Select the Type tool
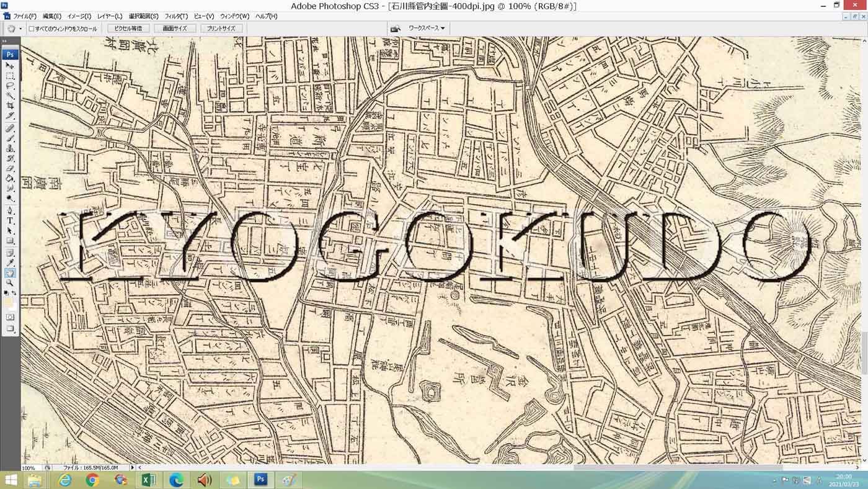 tap(10, 220)
